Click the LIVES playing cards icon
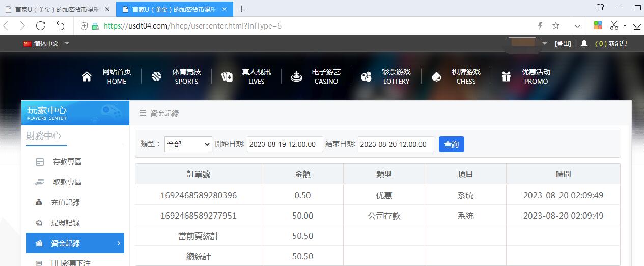This screenshot has width=644, height=266. 227,76
